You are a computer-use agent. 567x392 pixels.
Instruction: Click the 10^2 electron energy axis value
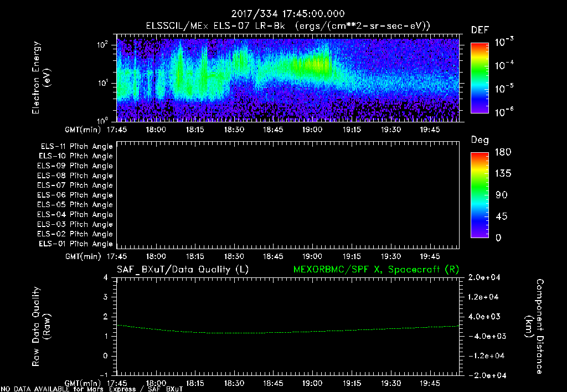(x=103, y=44)
